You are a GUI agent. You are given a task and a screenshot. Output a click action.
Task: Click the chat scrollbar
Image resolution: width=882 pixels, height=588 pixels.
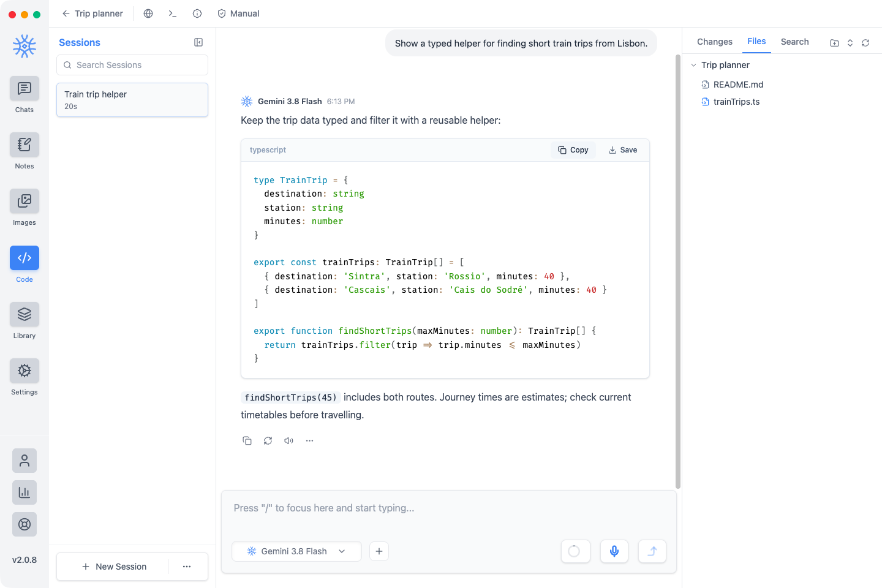(678, 271)
